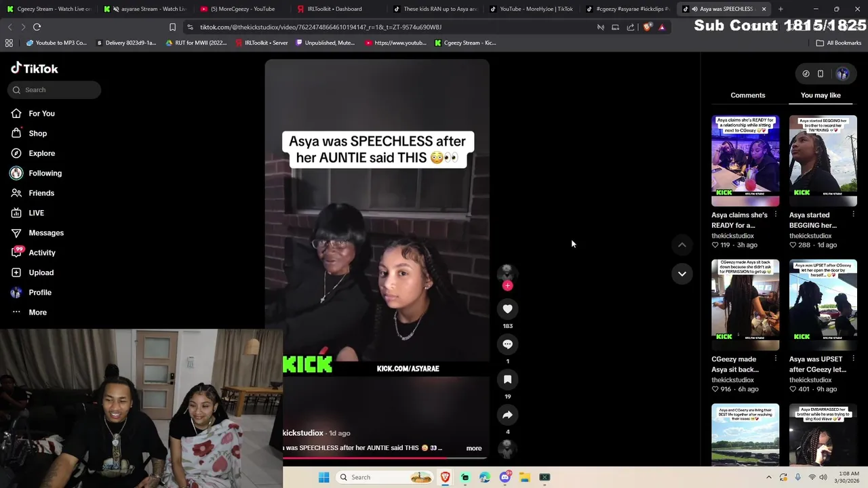Go to next video with down chevron

(x=682, y=274)
